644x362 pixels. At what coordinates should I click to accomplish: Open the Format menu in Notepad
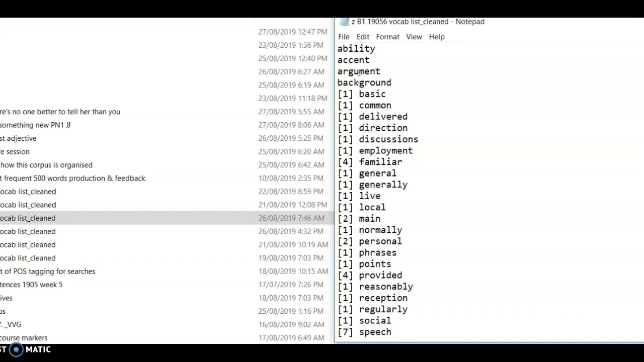click(x=387, y=37)
